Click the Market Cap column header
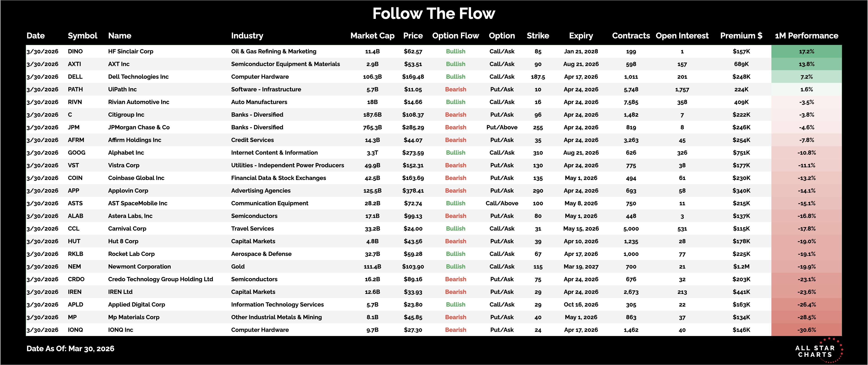Viewport: 868px width, 365px height. click(x=372, y=36)
